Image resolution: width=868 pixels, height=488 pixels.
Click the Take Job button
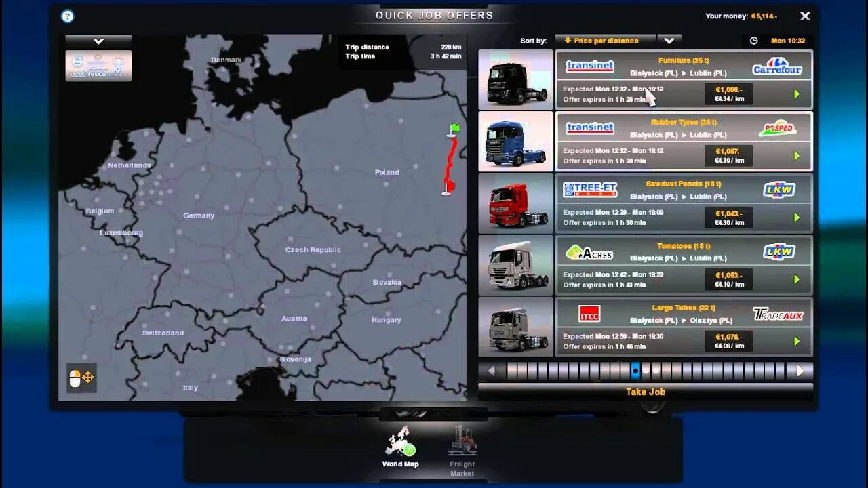point(646,392)
